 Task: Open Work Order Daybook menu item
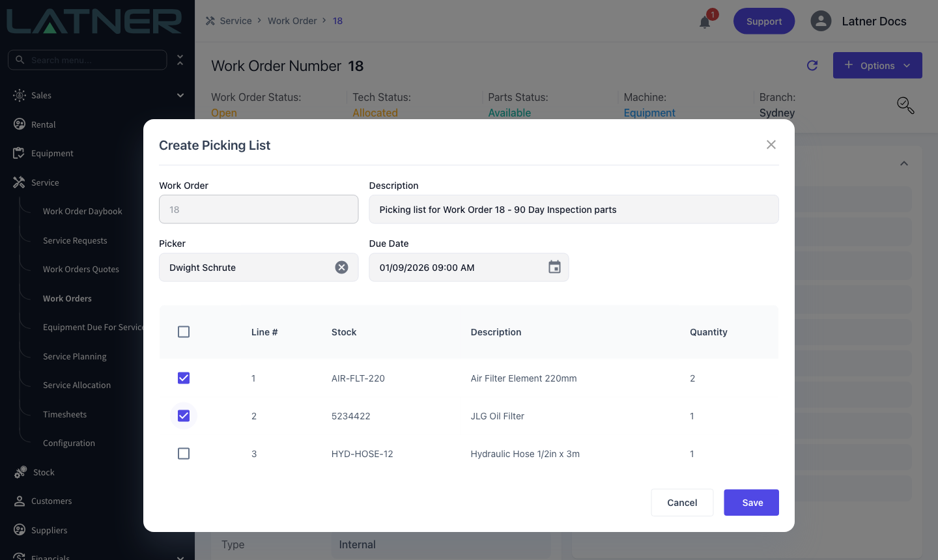[83, 212]
